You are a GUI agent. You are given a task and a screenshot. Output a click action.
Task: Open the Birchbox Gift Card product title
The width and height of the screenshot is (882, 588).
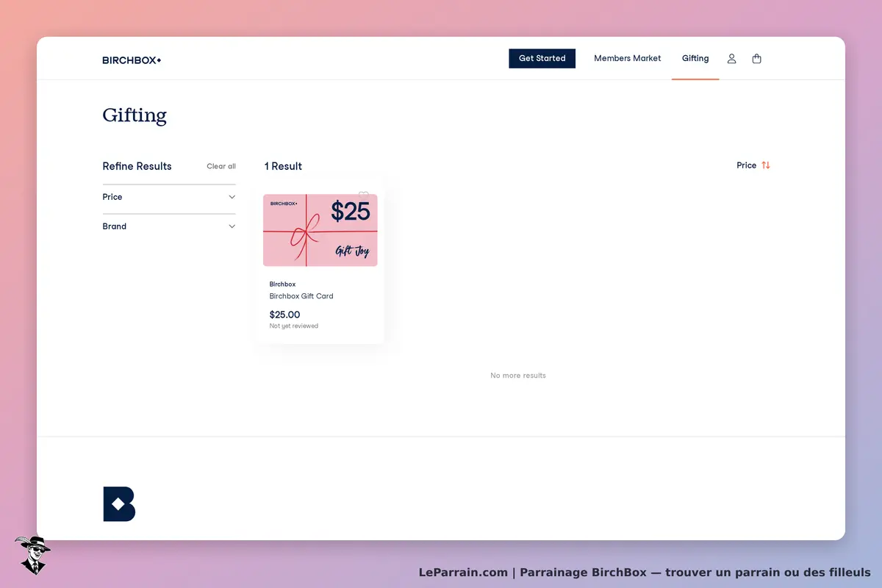pyautogui.click(x=301, y=296)
